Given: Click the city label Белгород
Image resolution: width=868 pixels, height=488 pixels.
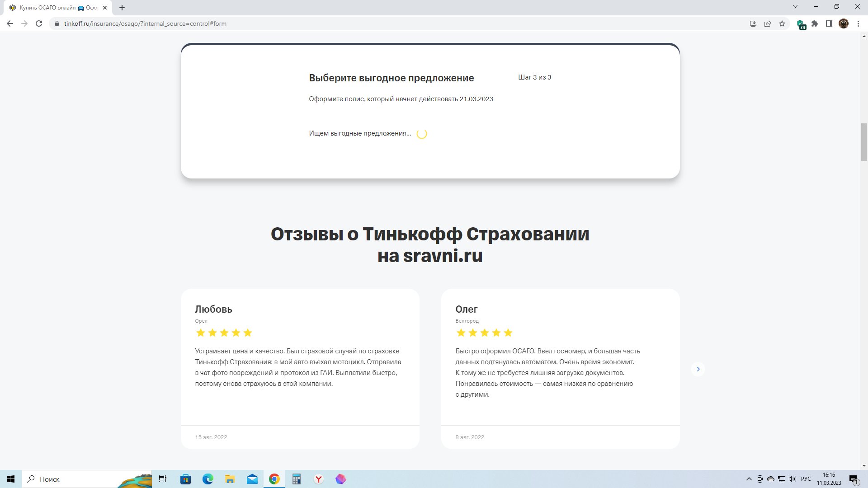Looking at the screenshot, I should [x=467, y=321].
